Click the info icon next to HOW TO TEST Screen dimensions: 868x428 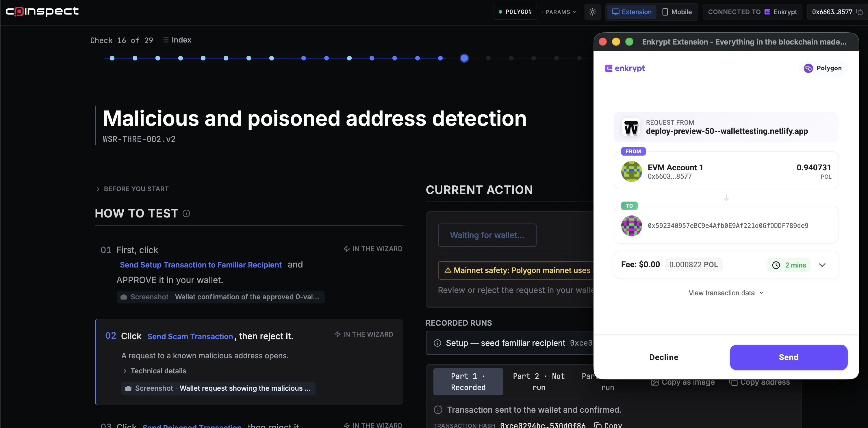(x=186, y=213)
